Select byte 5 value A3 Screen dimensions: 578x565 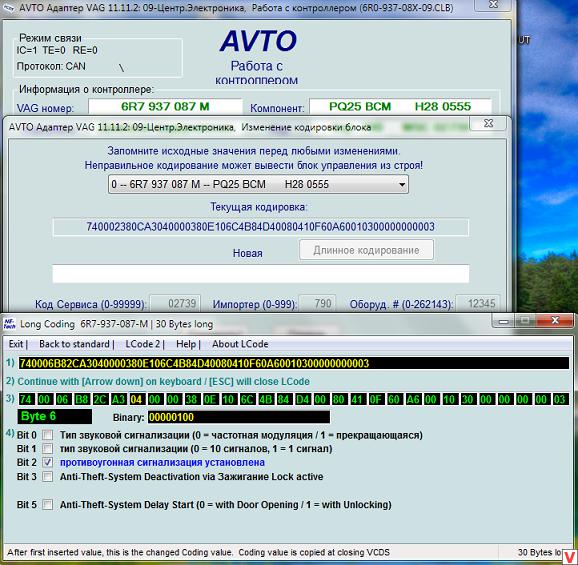coord(118,399)
